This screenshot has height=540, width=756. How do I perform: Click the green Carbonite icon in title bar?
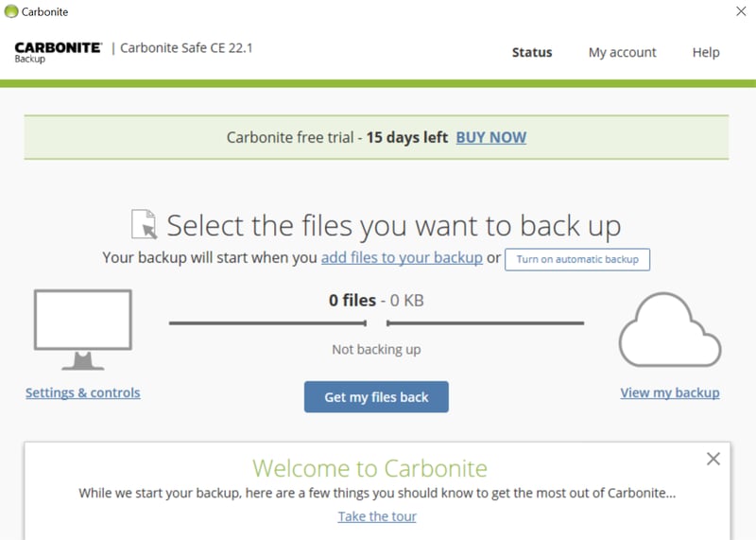[x=11, y=12]
